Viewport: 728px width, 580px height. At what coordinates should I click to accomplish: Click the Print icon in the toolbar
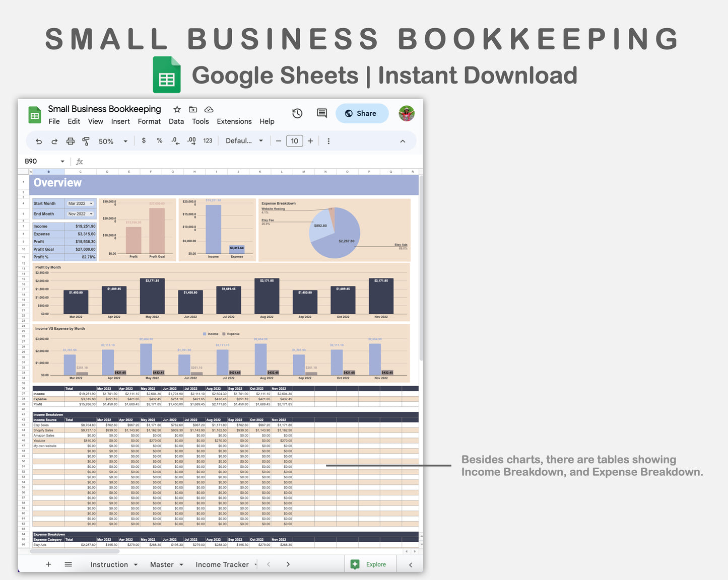70,141
